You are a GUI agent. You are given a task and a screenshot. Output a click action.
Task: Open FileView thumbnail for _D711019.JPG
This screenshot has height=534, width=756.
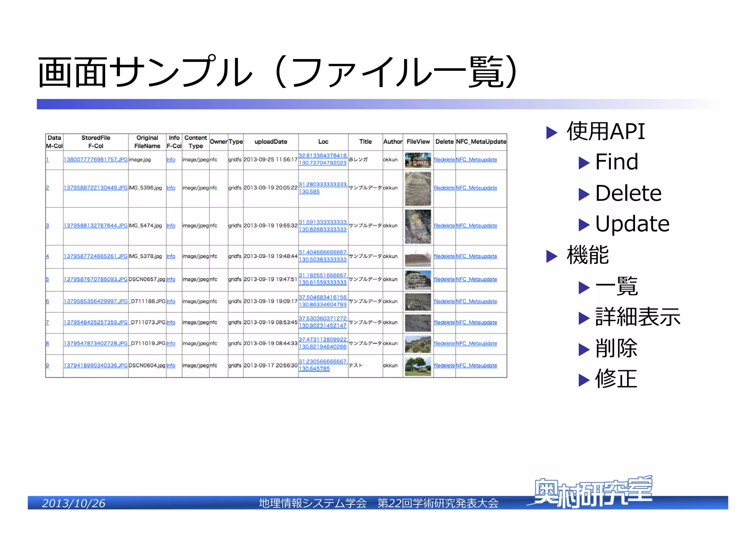coord(418,344)
